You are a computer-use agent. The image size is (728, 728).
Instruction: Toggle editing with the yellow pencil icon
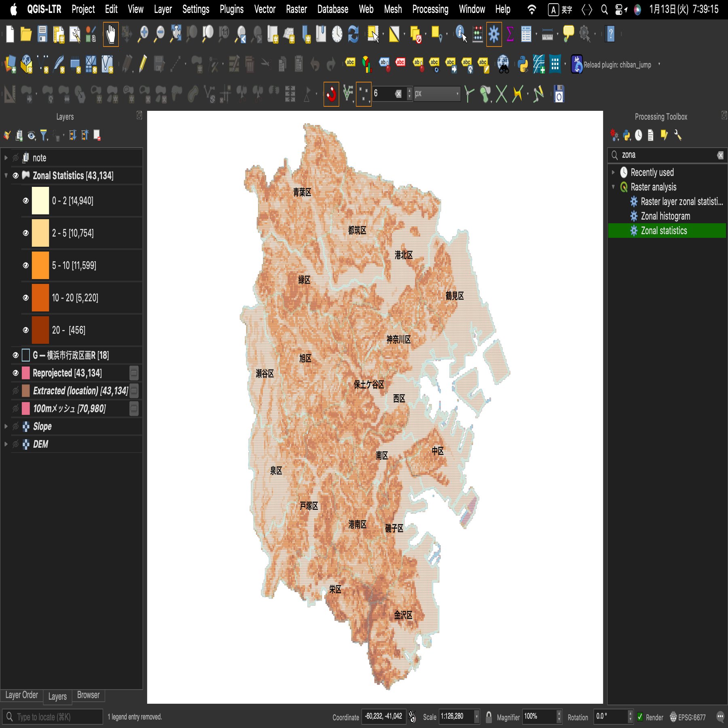point(143,64)
